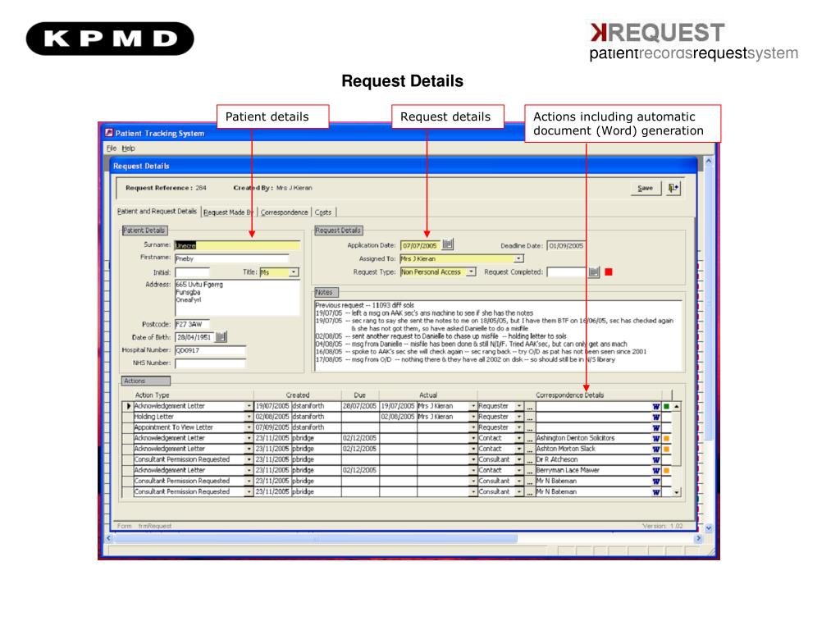Select first action row via record selector arrow
Image resolution: width=840 pixels, height=630 pixels.
point(128,406)
